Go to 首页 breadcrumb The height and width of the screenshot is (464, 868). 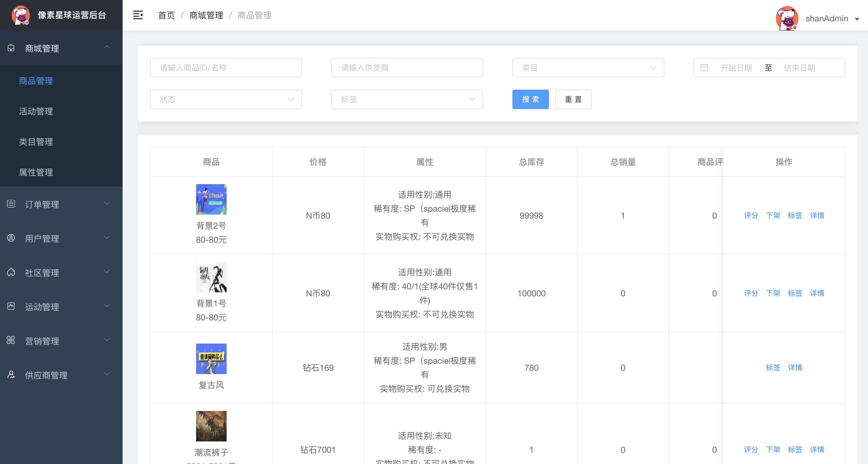coord(167,15)
